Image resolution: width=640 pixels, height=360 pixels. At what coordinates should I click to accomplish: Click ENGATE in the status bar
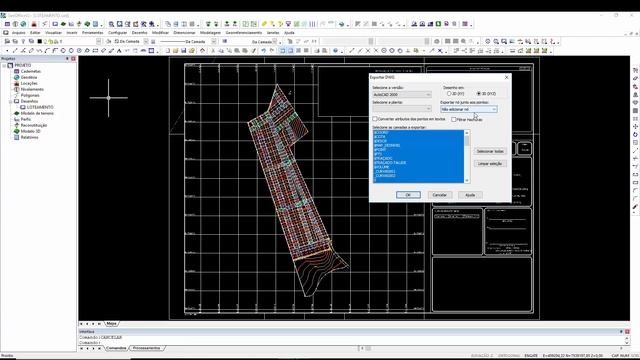pyautogui.click(x=531, y=356)
